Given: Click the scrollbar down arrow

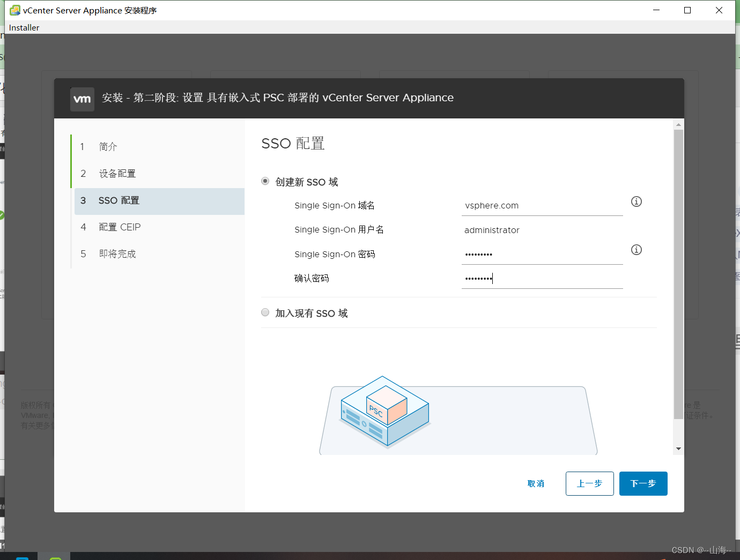Looking at the screenshot, I should [x=678, y=449].
